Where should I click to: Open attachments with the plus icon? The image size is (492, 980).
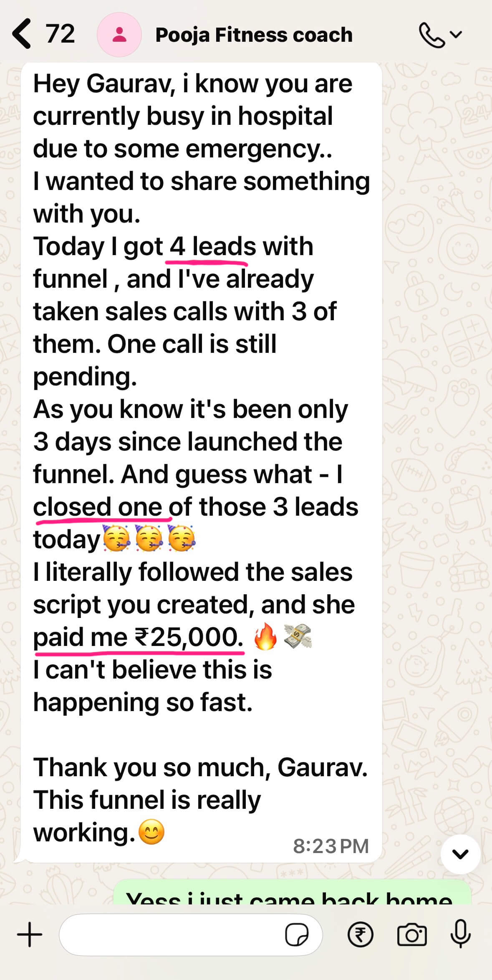(30, 934)
